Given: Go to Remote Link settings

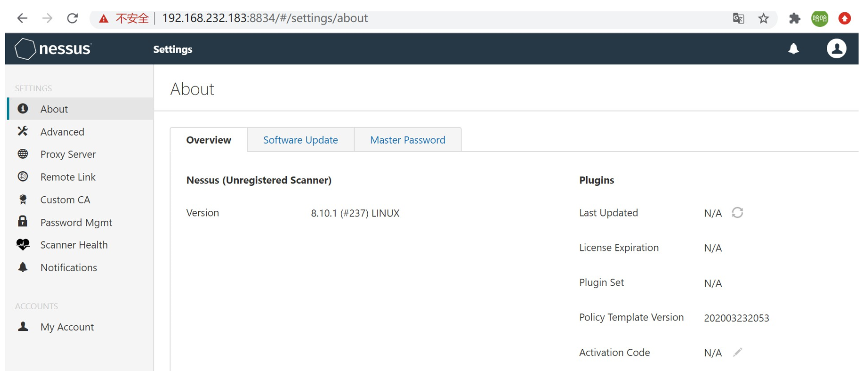Looking at the screenshot, I should point(81,177).
